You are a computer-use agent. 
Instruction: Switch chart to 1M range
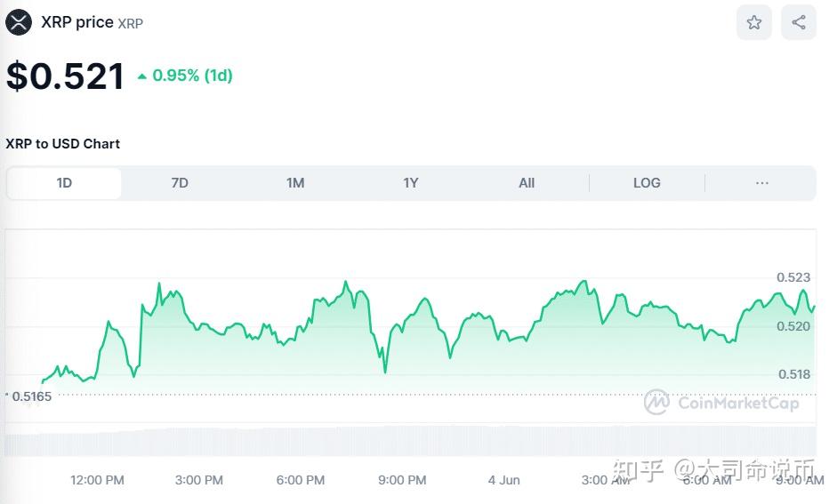[x=295, y=183]
